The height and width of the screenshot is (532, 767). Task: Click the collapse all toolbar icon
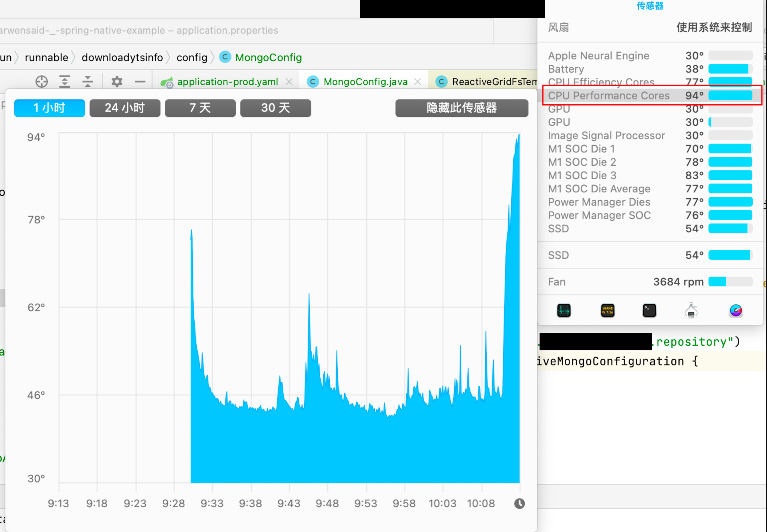[x=88, y=82]
